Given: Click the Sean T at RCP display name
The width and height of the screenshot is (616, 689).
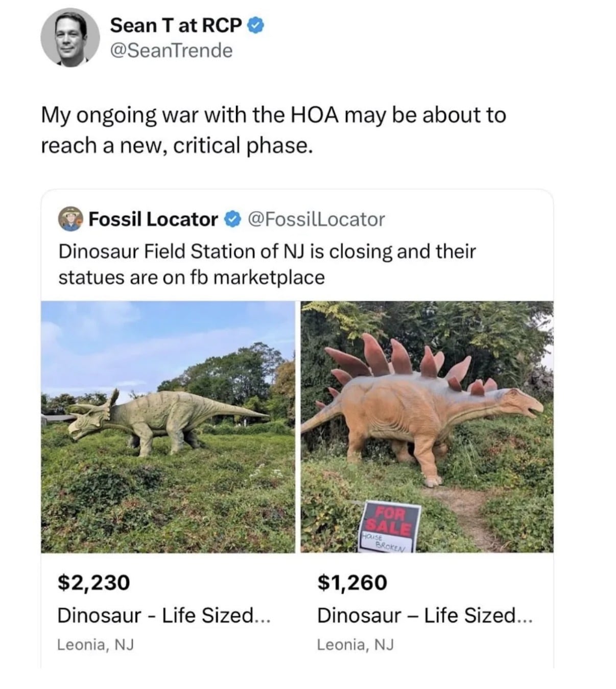Looking at the screenshot, I should [x=176, y=25].
